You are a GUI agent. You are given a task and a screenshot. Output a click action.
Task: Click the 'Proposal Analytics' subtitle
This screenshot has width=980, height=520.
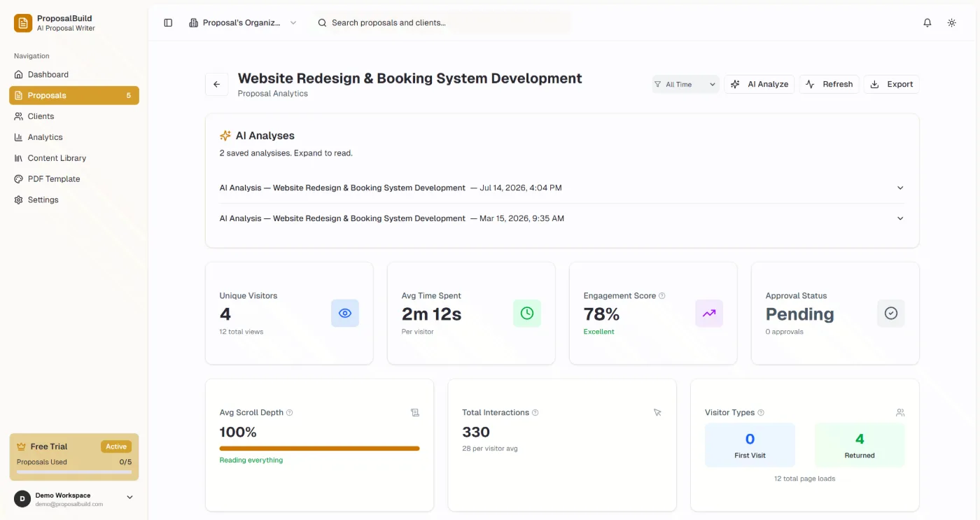(x=273, y=93)
